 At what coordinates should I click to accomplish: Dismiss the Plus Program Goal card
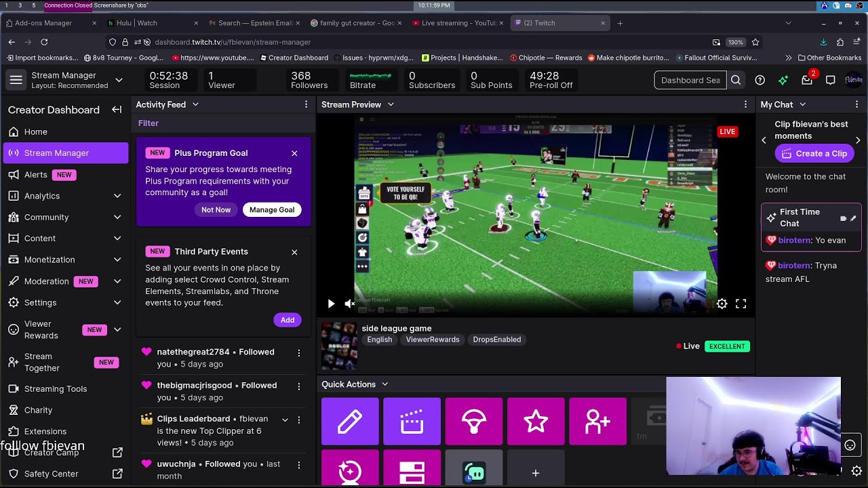(x=294, y=153)
